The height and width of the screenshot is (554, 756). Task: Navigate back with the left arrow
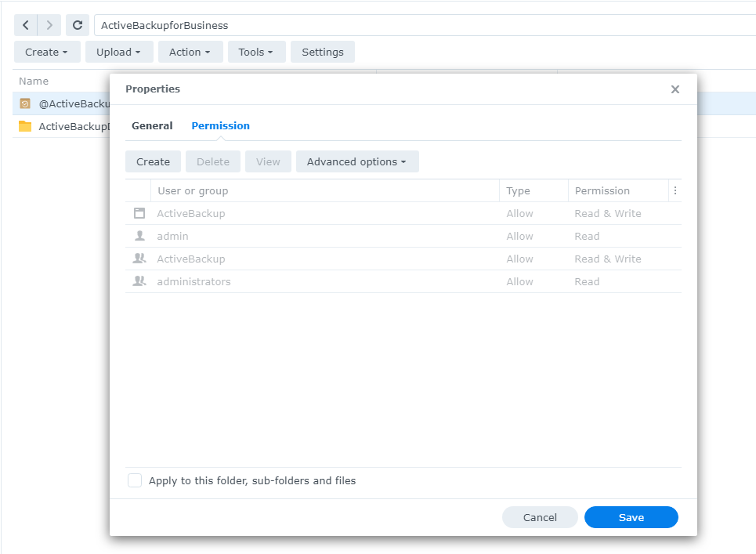(25, 24)
